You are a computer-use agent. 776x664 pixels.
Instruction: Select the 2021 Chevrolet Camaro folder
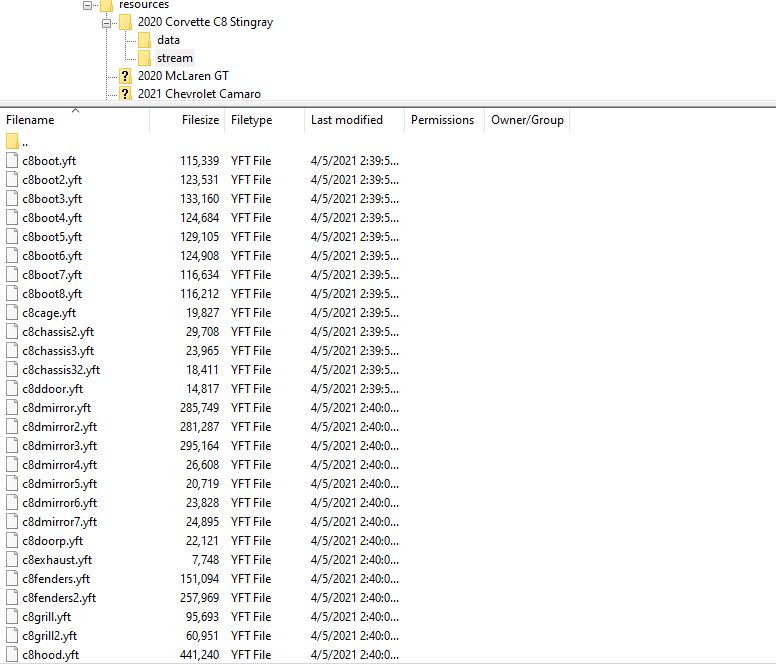coord(199,94)
